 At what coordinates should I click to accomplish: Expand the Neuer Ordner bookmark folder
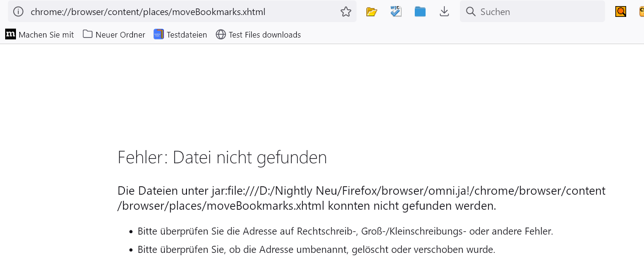114,34
